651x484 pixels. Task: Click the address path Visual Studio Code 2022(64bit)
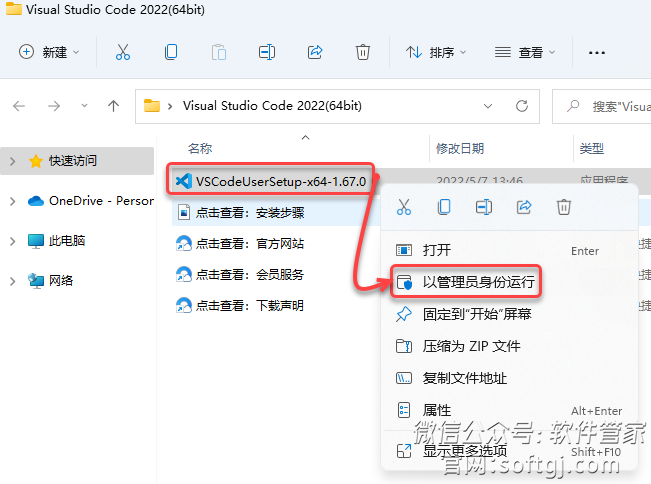tap(272, 106)
